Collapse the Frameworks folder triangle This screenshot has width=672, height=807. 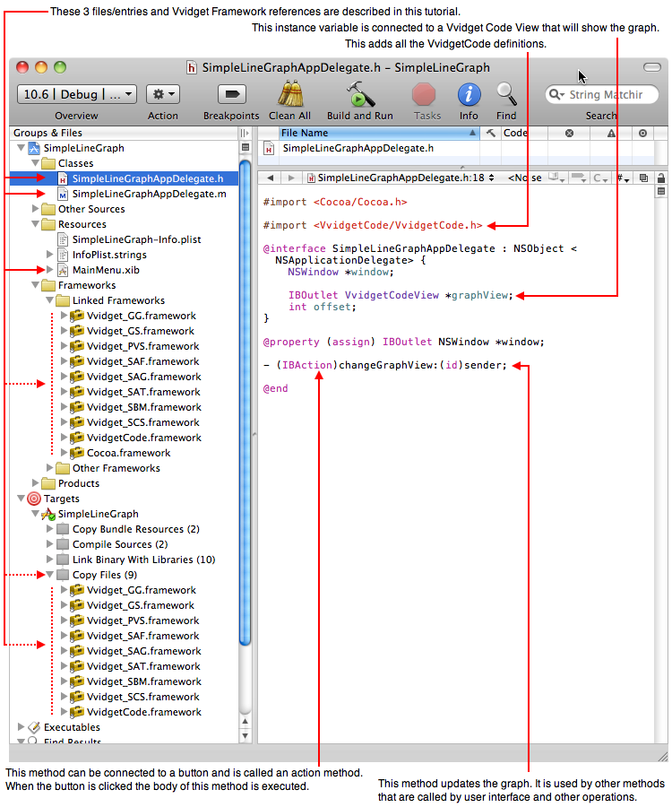[x=36, y=285]
